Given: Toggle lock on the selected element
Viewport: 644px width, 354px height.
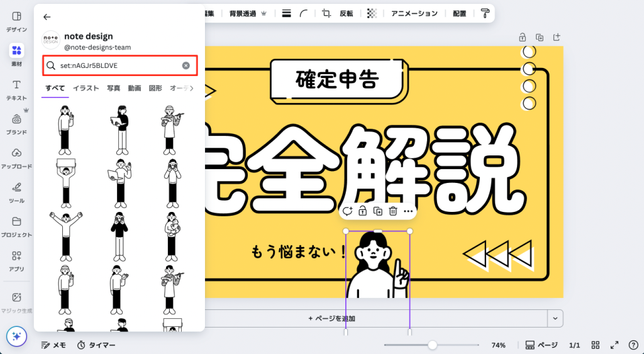Looking at the screenshot, I should point(363,211).
